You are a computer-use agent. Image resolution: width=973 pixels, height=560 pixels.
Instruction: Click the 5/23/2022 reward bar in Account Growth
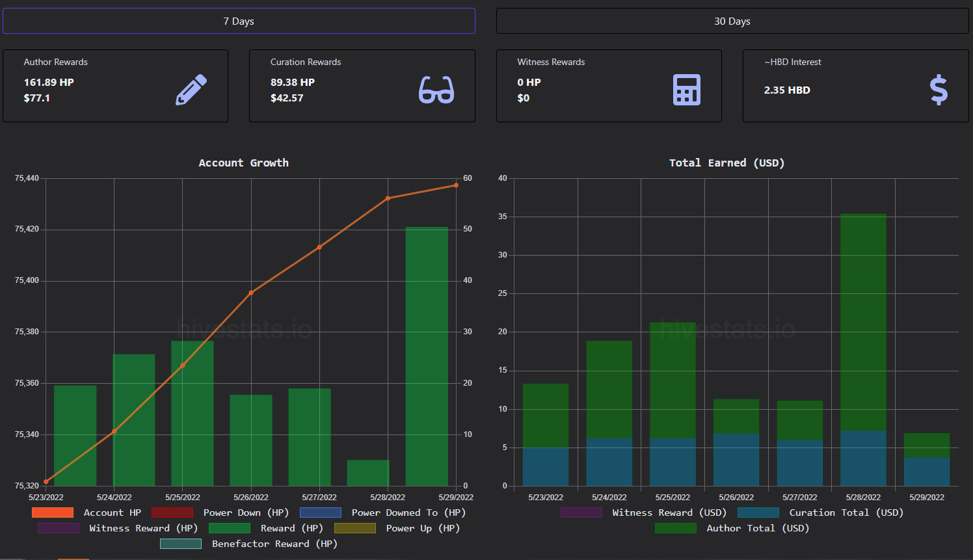75,436
